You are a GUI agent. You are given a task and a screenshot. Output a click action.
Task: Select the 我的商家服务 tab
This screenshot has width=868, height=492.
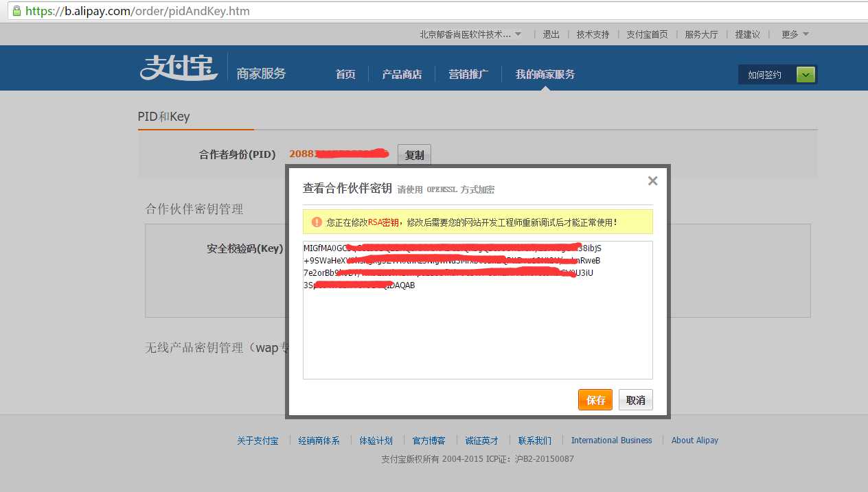(x=545, y=74)
